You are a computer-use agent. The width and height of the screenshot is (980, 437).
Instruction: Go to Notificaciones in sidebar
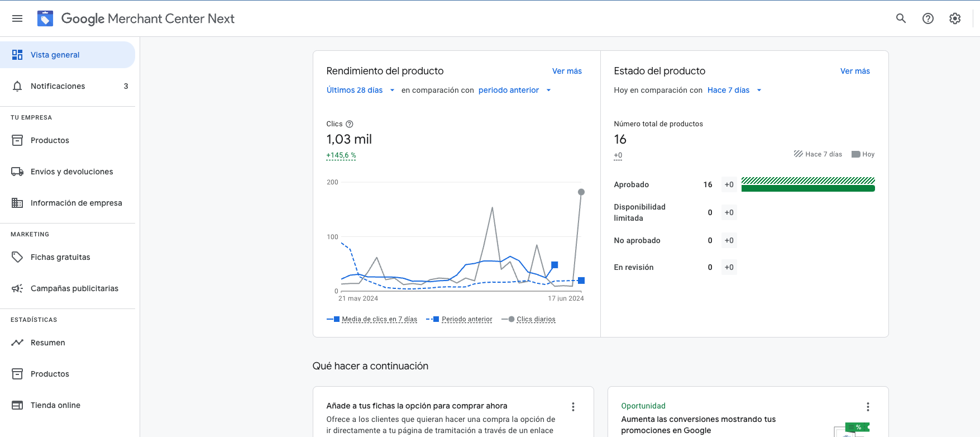click(58, 86)
